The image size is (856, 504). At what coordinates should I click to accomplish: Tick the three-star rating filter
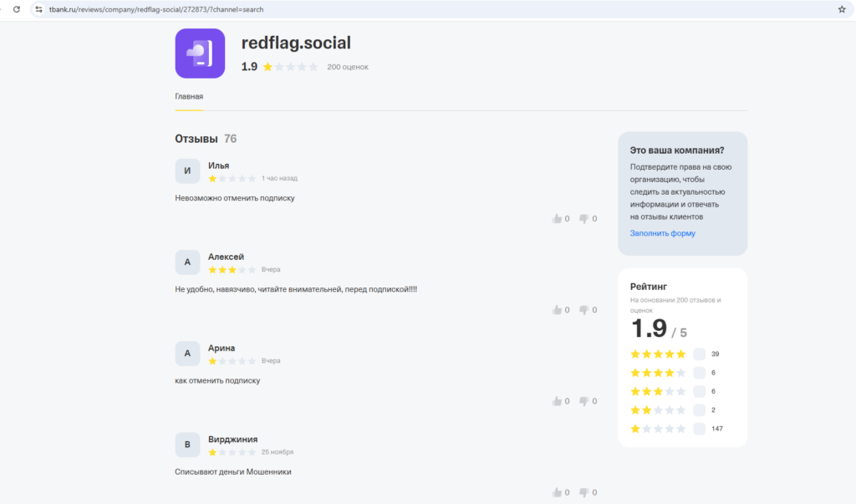pyautogui.click(x=699, y=391)
